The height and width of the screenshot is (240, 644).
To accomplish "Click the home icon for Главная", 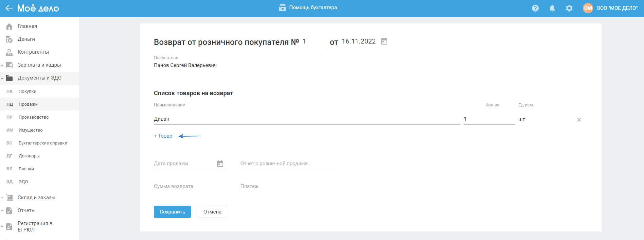I will [x=9, y=26].
